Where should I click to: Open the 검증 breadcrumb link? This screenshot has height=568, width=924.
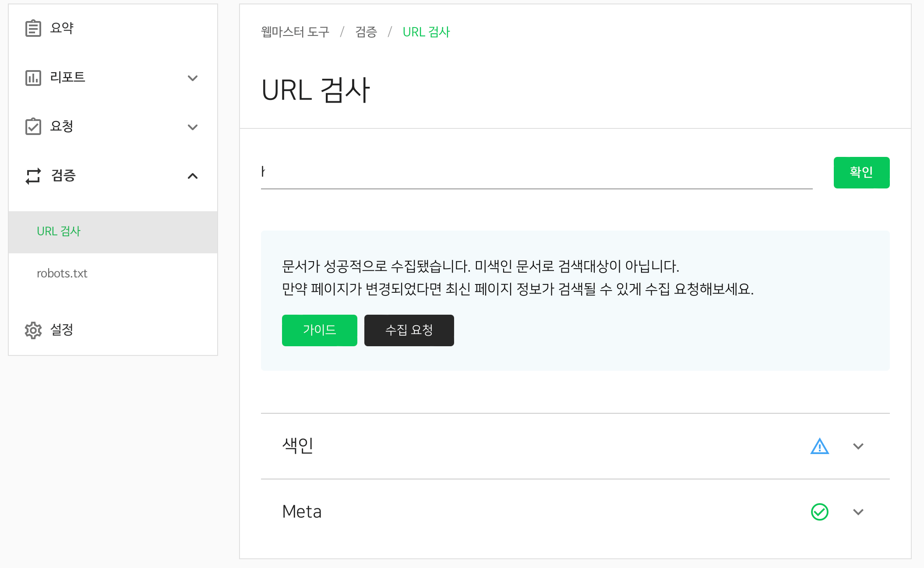[367, 32]
